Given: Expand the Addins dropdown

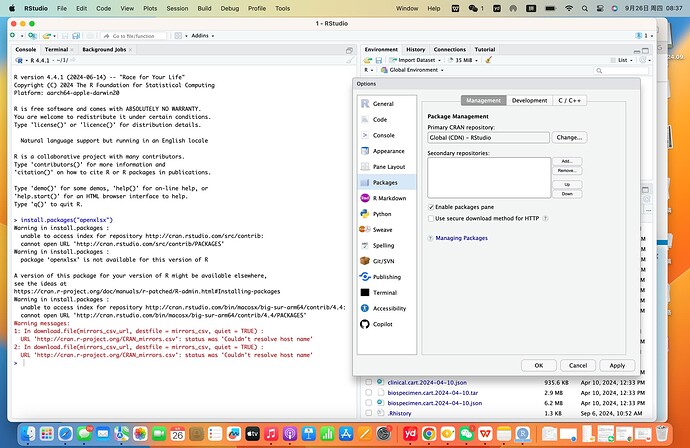Looking at the screenshot, I should [202, 36].
